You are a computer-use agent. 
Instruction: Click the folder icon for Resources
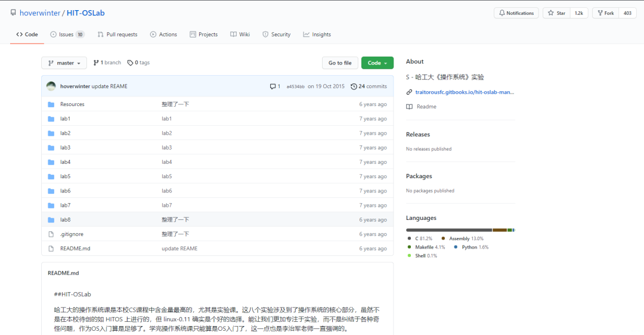51,104
